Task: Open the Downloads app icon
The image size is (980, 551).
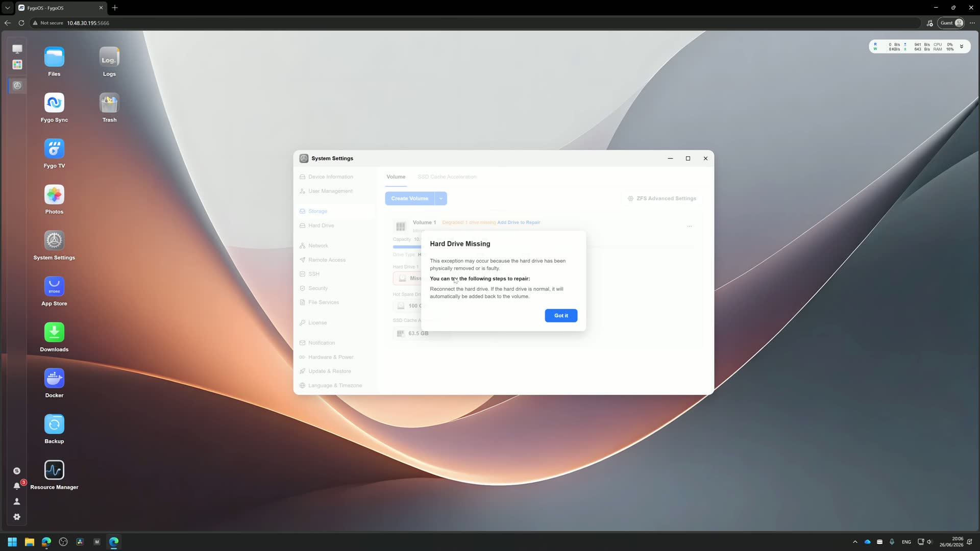Action: tap(54, 333)
